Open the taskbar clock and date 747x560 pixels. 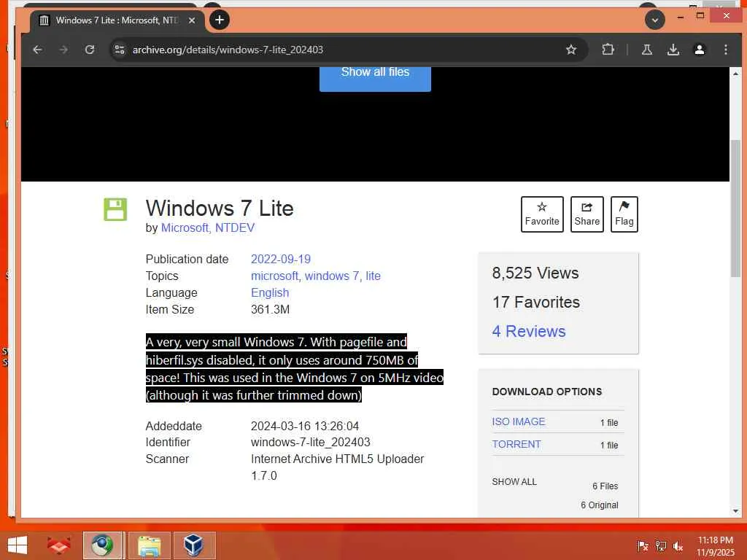click(716, 546)
